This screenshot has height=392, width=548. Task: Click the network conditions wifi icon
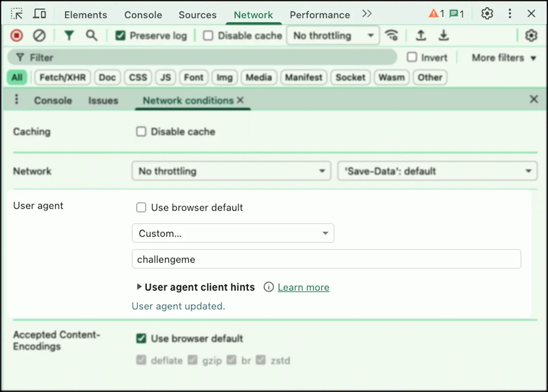(391, 35)
